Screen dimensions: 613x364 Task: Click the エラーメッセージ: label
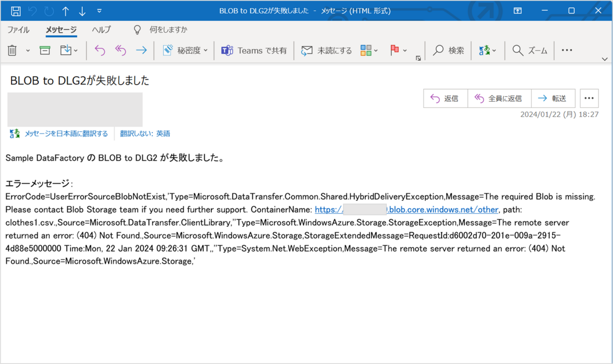tap(39, 183)
